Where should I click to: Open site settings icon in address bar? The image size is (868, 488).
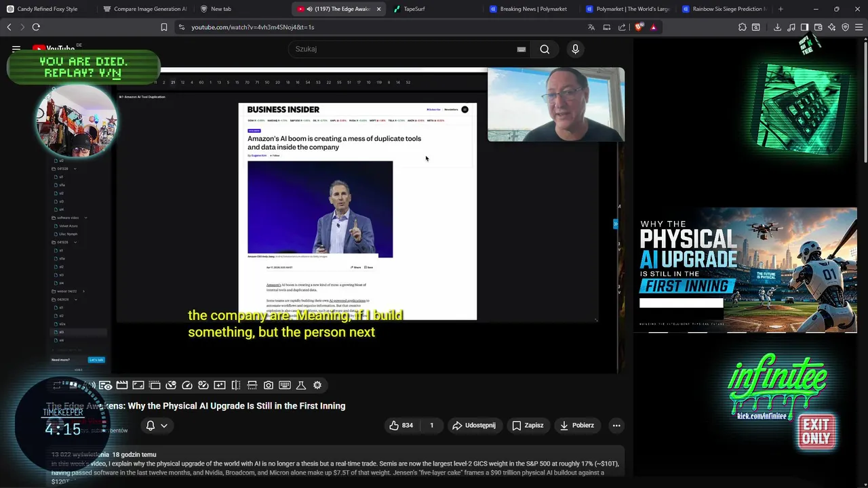click(181, 27)
